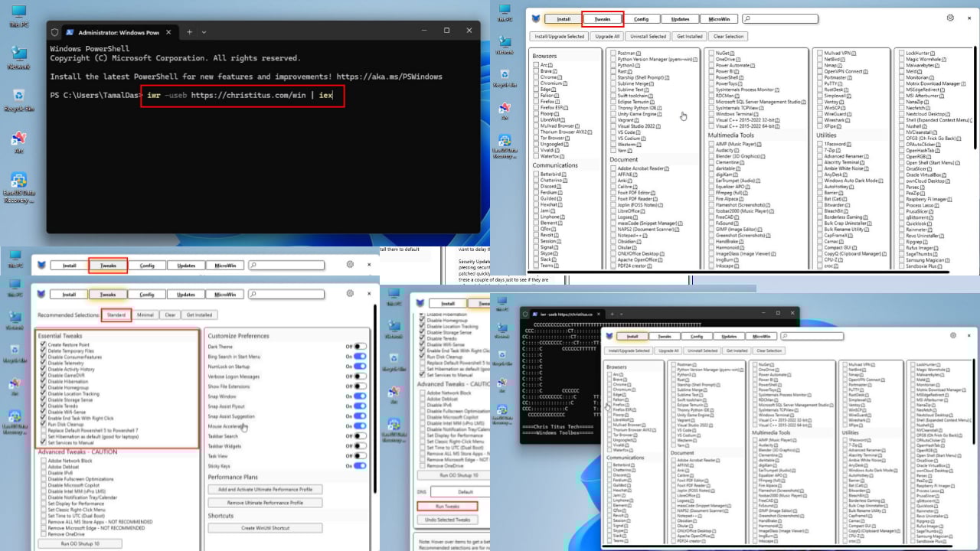Uncheck Disable Telemetry checkbox
Image resolution: width=980 pixels, height=551 pixels.
[x=44, y=364]
